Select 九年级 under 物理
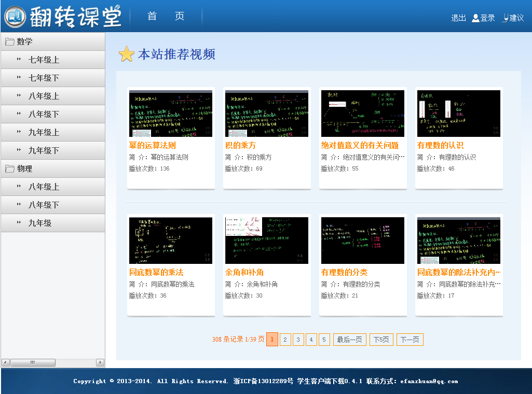532x394 pixels. click(x=53, y=223)
